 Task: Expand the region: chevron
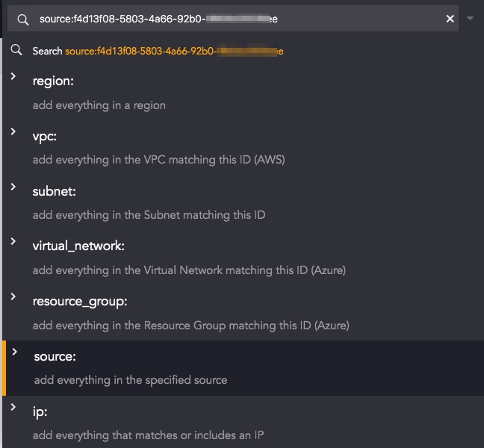pos(13,76)
